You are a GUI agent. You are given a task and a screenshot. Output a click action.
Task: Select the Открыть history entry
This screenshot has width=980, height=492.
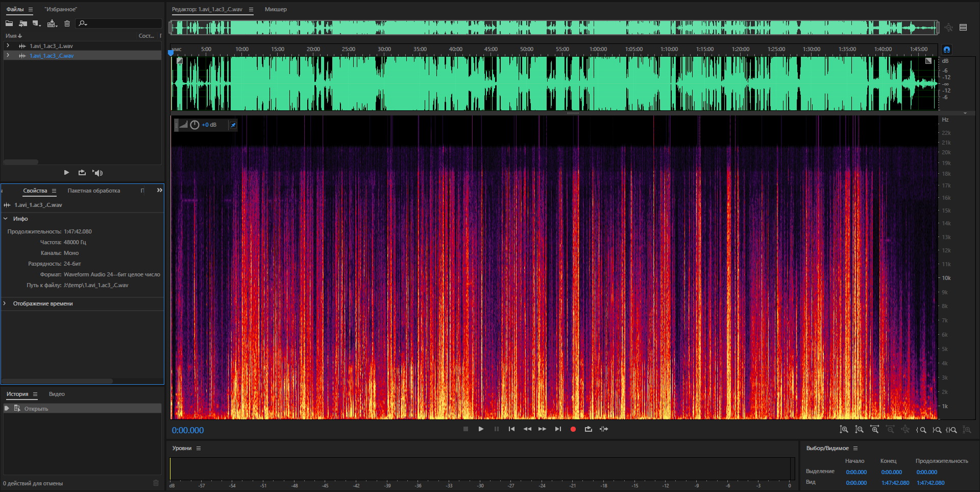click(36, 409)
